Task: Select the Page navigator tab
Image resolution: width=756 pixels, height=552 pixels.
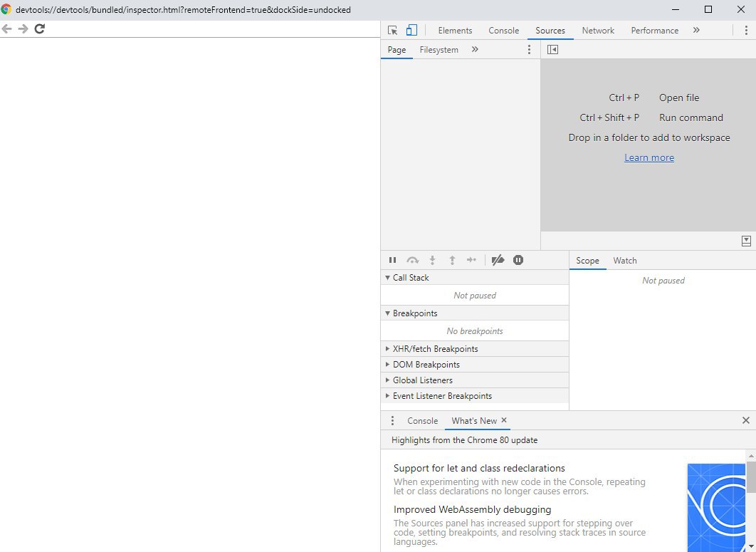Action: tap(397, 50)
